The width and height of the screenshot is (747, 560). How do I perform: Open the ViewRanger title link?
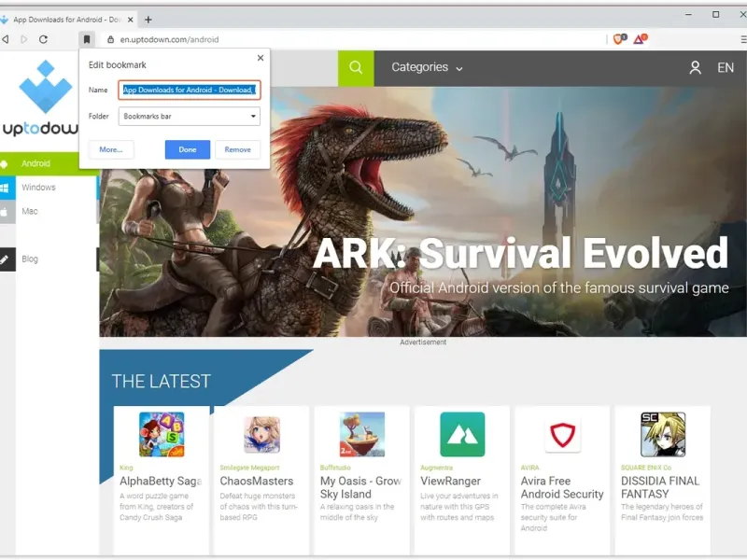[450, 481]
